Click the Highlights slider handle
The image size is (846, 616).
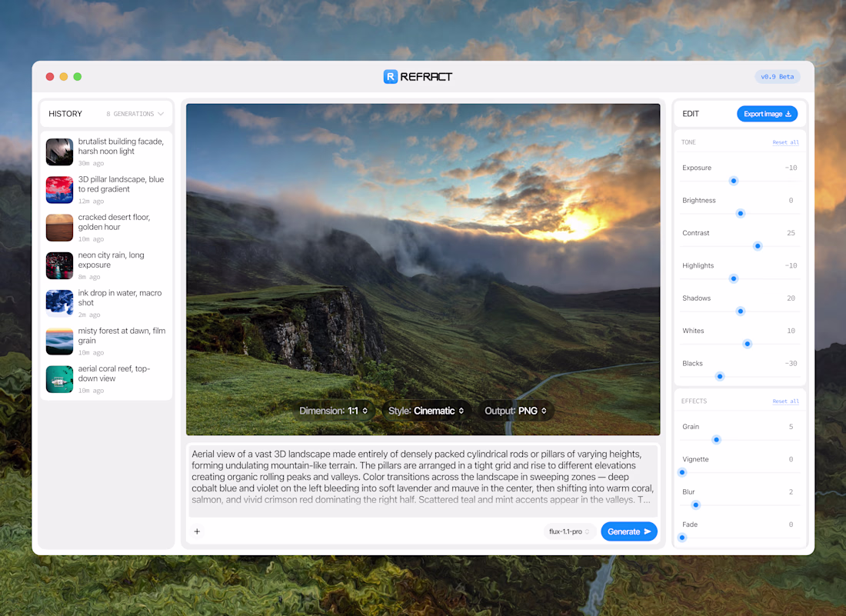coord(733,279)
